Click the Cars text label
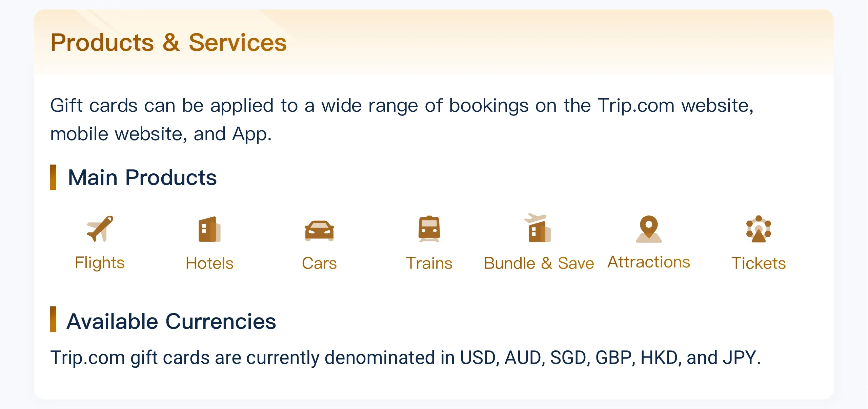Screen dimensions: 868x409 coord(319,263)
